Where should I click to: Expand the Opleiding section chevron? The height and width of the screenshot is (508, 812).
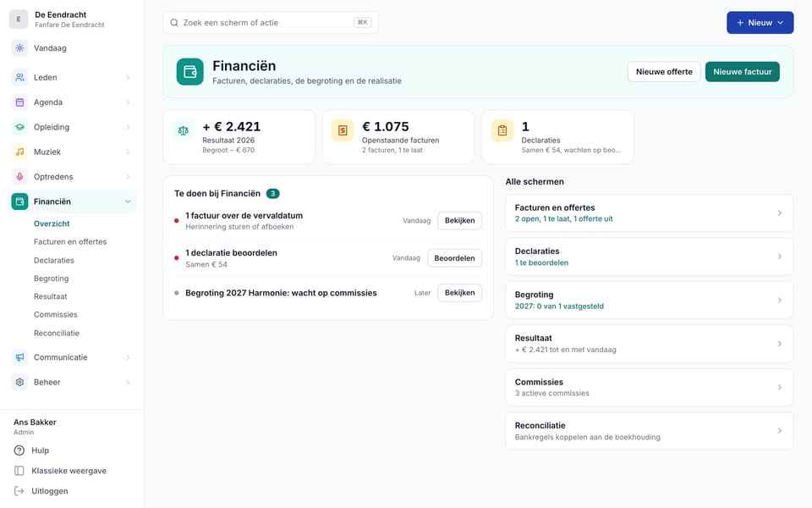coord(128,127)
